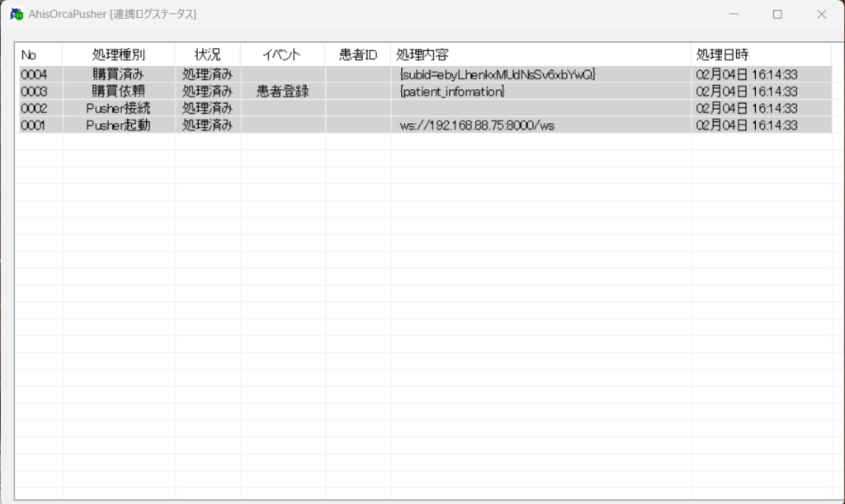Click the 状況 column header
Screen dimensions: 845x504
coord(207,55)
